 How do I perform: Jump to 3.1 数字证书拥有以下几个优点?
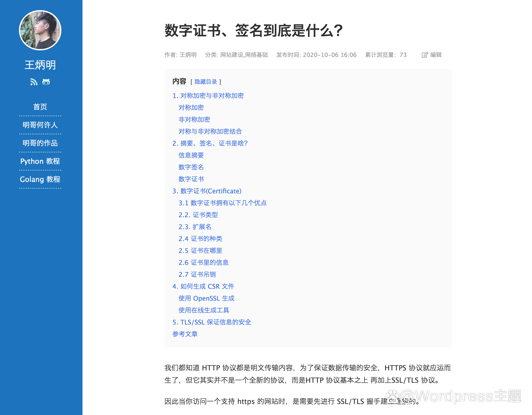(222, 203)
